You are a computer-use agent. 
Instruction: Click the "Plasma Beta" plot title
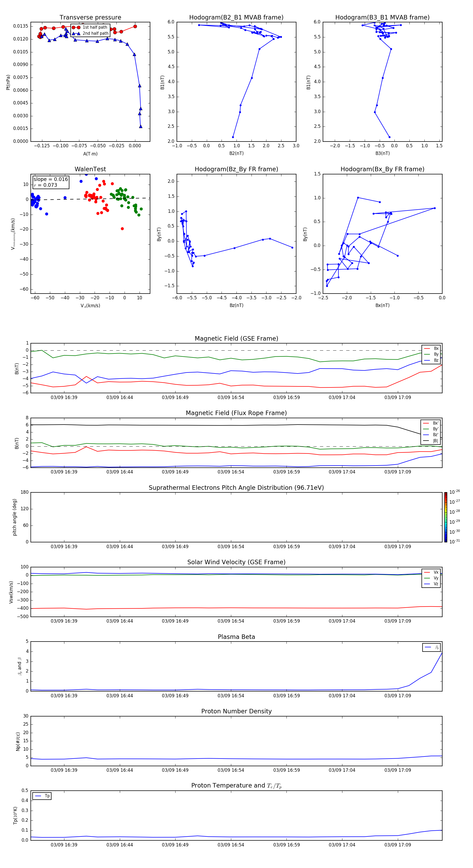tap(236, 637)
